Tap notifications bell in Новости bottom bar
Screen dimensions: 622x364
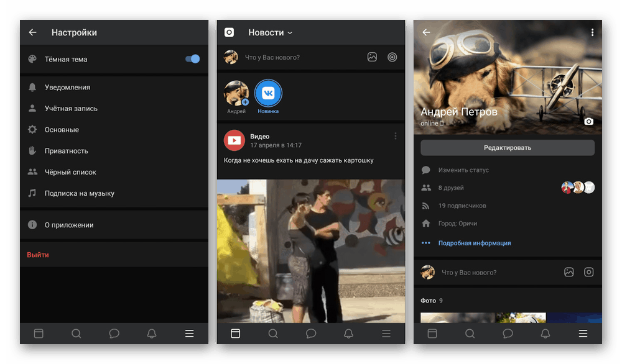[x=348, y=334]
